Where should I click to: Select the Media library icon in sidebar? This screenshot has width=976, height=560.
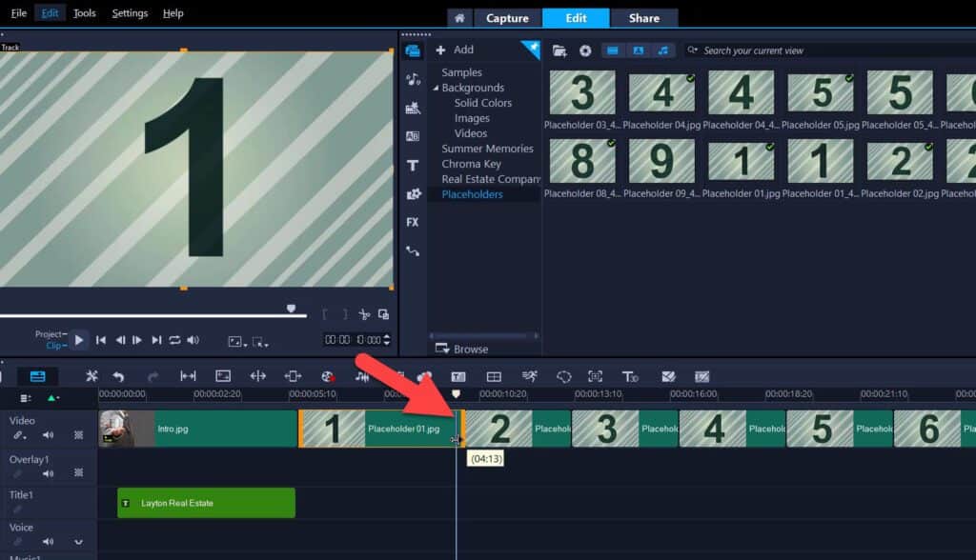pos(413,50)
